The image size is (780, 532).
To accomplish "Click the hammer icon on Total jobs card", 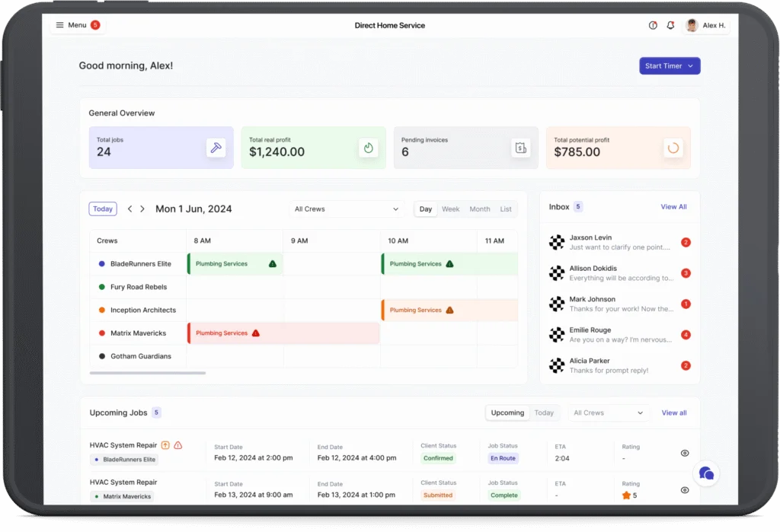I will (216, 148).
